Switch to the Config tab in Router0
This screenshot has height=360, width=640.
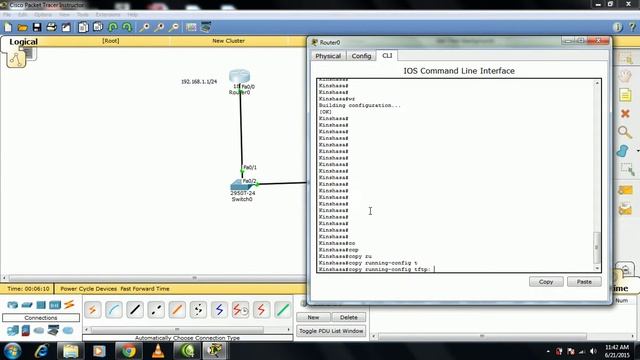[x=361, y=56]
